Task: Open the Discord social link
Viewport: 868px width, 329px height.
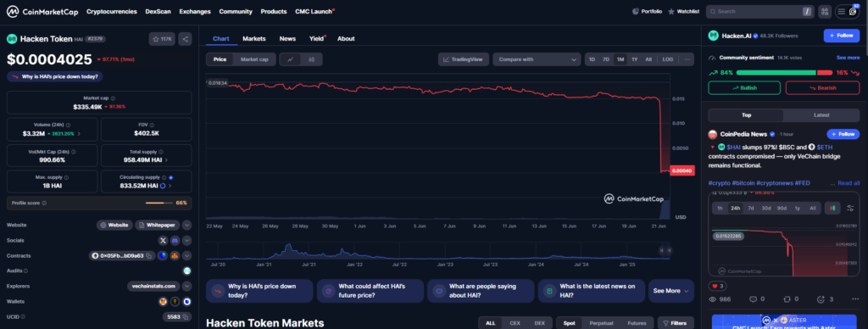Action: pyautogui.click(x=175, y=240)
